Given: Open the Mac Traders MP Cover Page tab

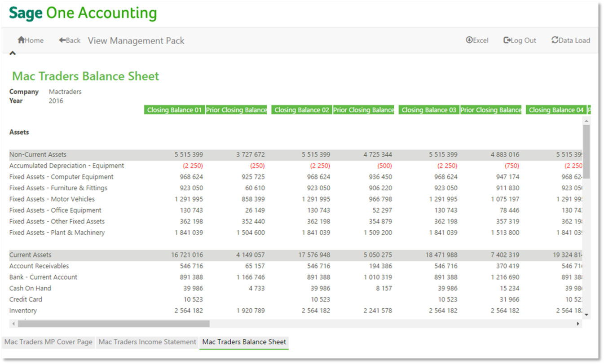Looking at the screenshot, I should tap(48, 342).
